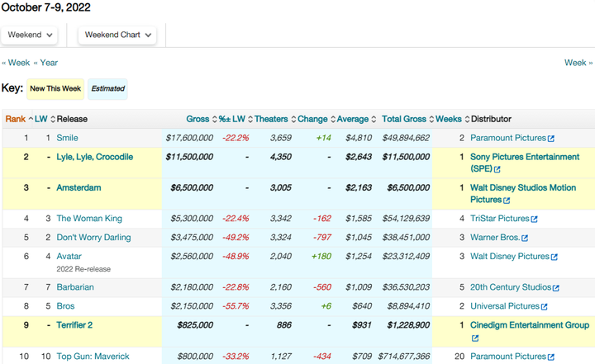
Task: Click external link icon next to Paramount Pictures for Smile
Action: coord(551,139)
